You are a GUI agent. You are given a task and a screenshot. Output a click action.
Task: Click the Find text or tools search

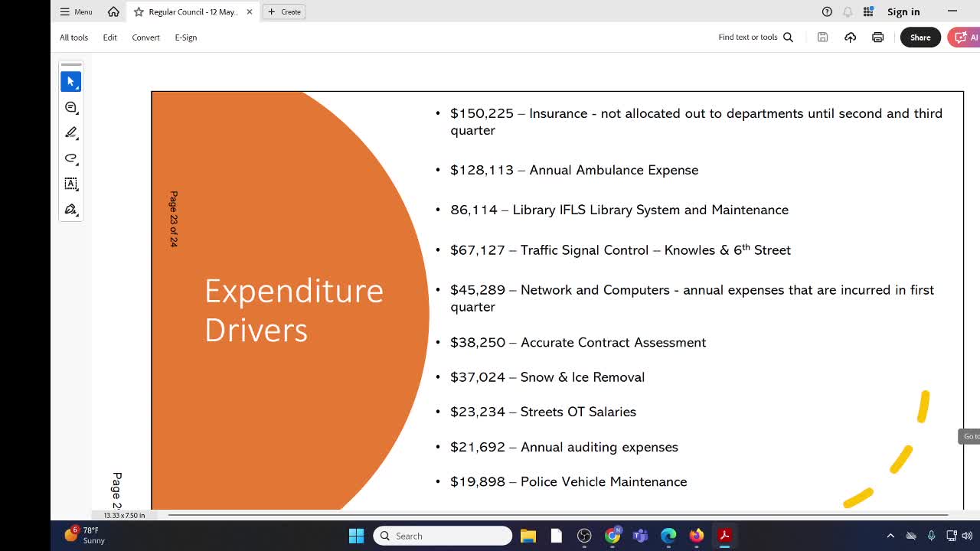(756, 37)
